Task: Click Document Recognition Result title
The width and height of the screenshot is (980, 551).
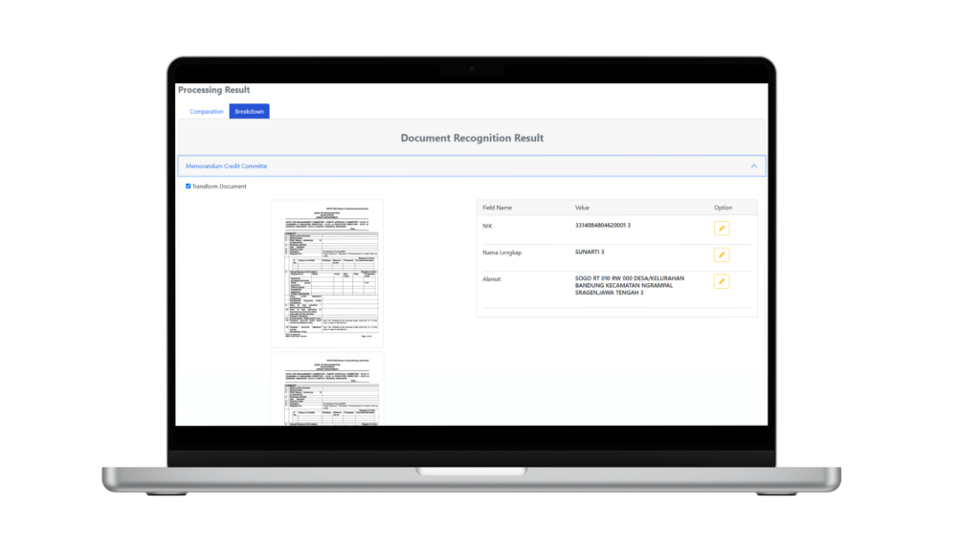Action: [472, 138]
